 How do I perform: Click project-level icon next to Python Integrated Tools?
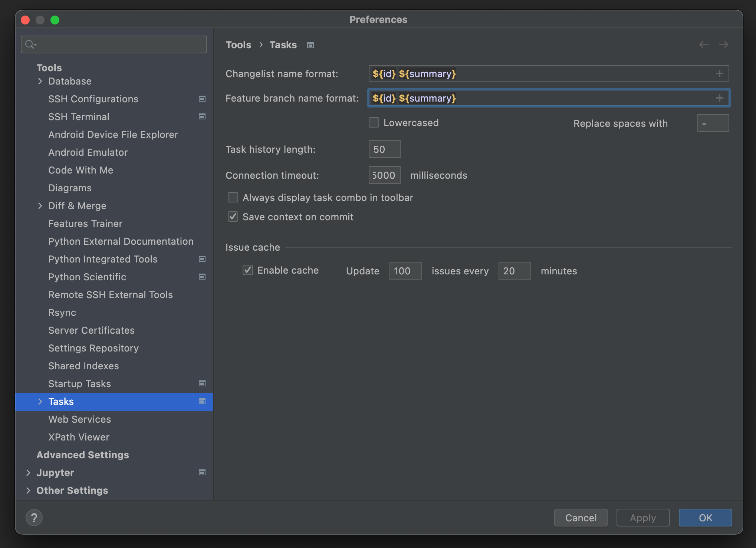coord(202,259)
